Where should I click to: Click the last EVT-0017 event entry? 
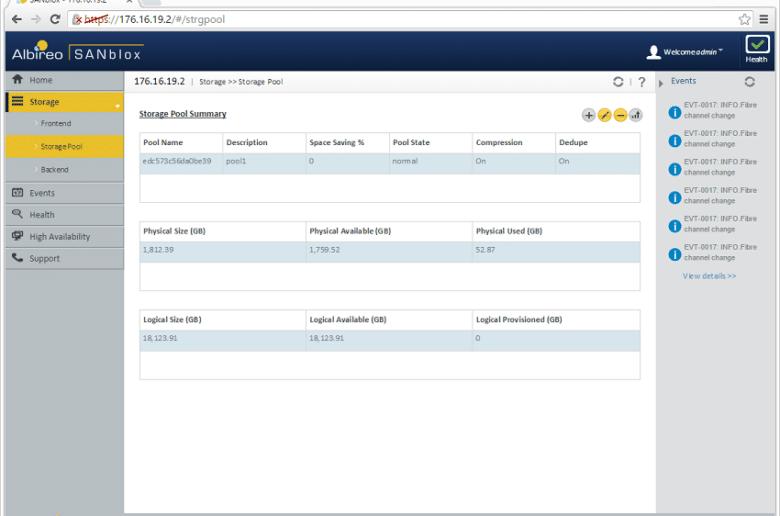coord(713,252)
